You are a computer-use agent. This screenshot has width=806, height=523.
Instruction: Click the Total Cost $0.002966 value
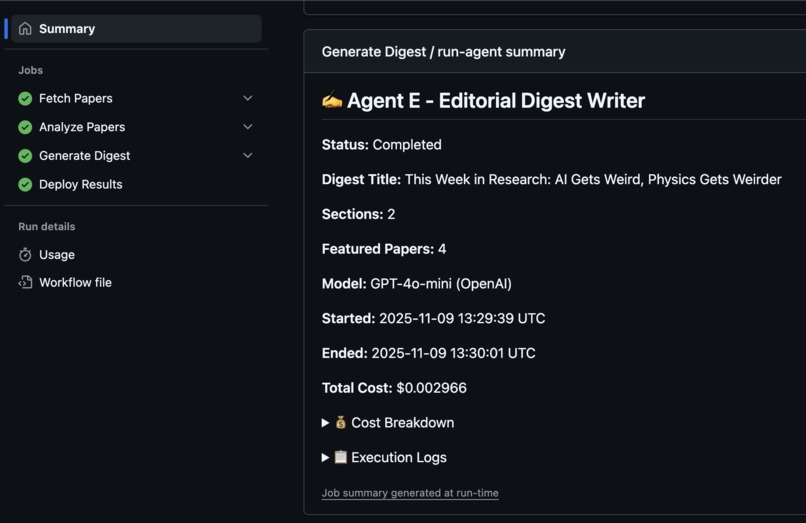click(431, 388)
